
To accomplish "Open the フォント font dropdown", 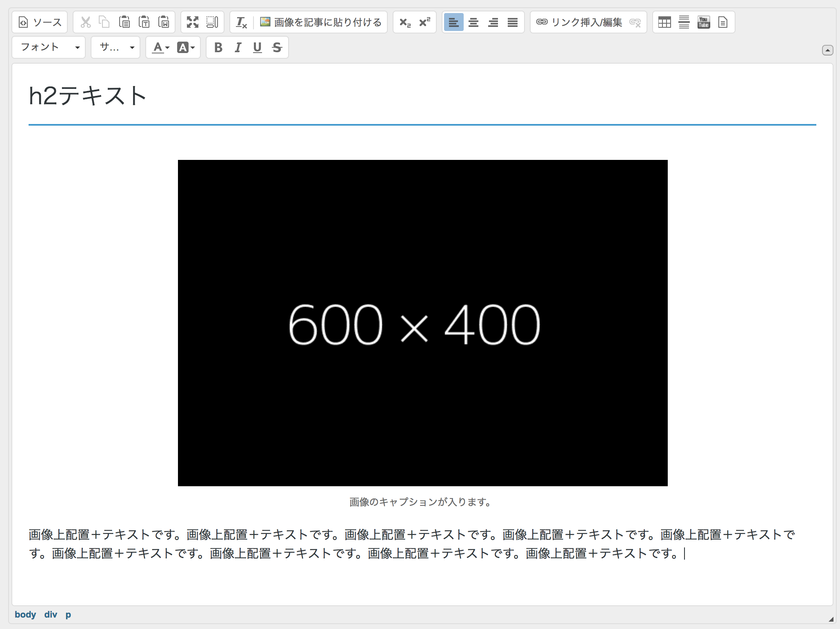I will pos(49,47).
